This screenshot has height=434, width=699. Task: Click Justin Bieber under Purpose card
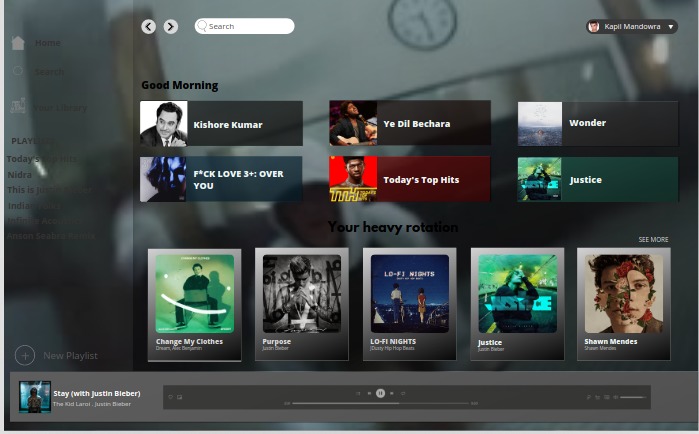coord(275,348)
